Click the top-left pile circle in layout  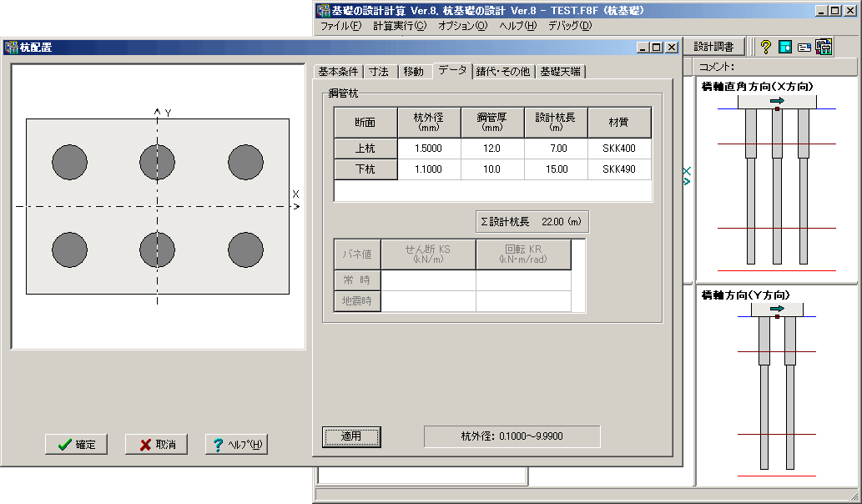[x=70, y=162]
